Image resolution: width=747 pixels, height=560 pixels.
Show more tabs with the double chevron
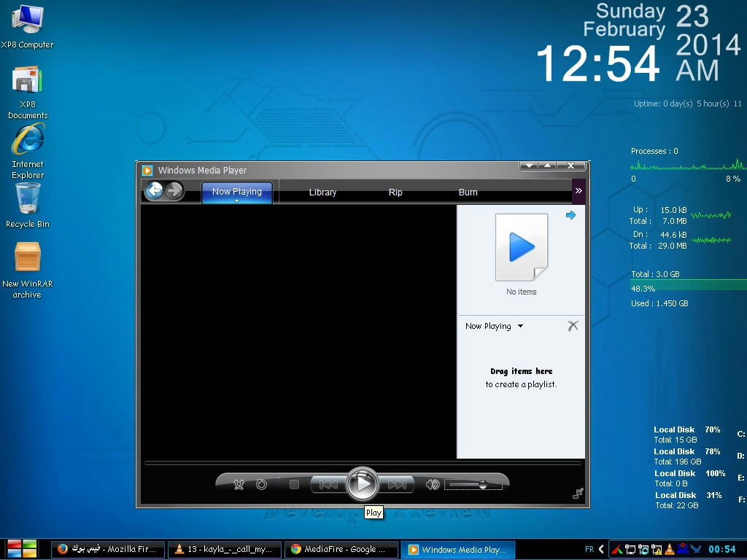[578, 191]
